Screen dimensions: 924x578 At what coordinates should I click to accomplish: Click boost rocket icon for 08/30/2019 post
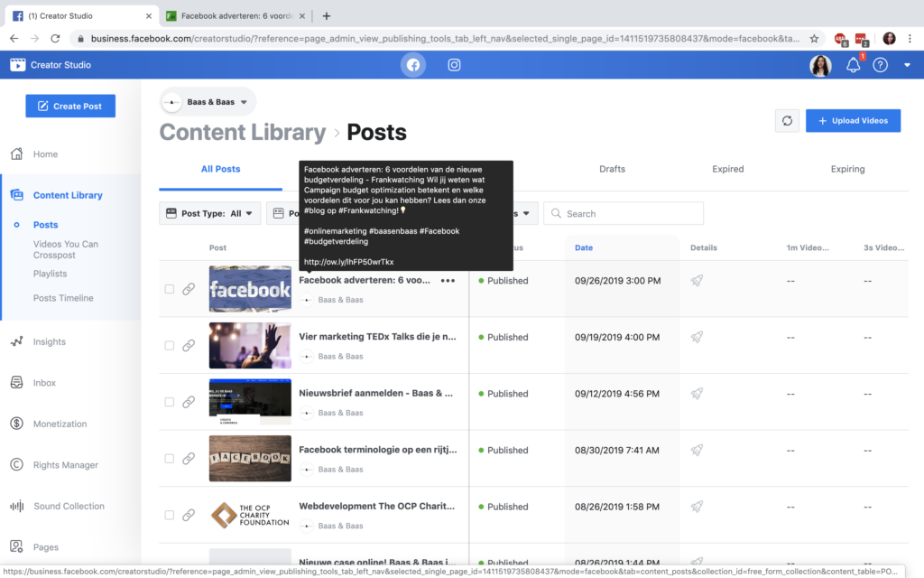pyautogui.click(x=697, y=450)
